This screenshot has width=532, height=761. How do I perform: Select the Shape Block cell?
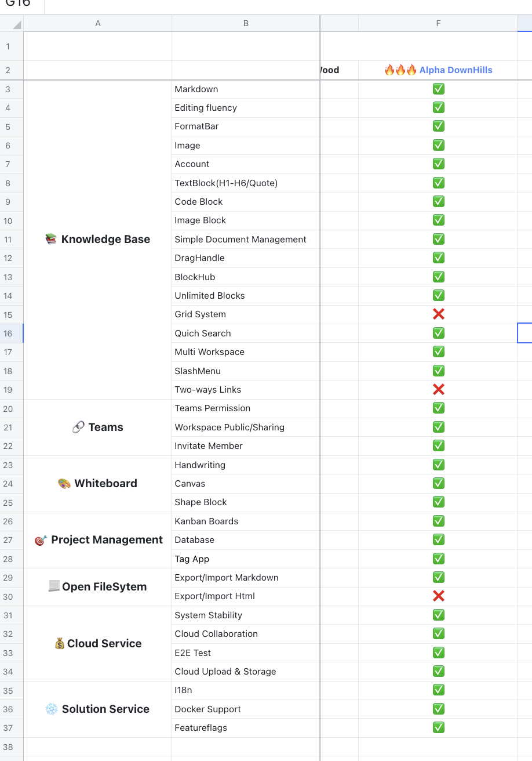click(246, 502)
